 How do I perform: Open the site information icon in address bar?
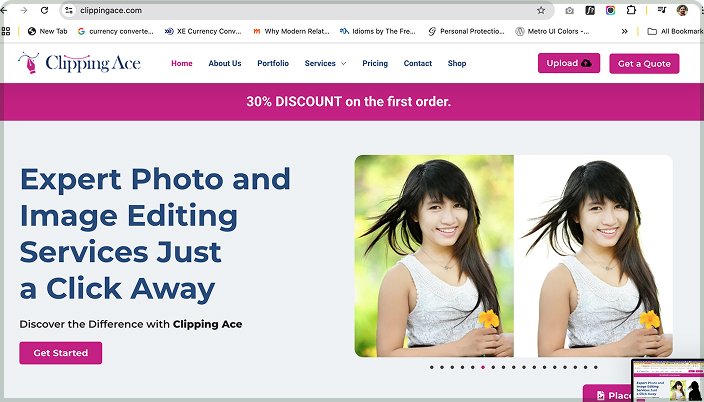[69, 10]
